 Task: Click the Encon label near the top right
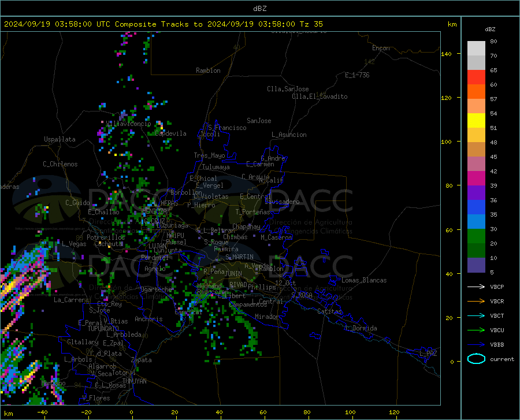381,48
